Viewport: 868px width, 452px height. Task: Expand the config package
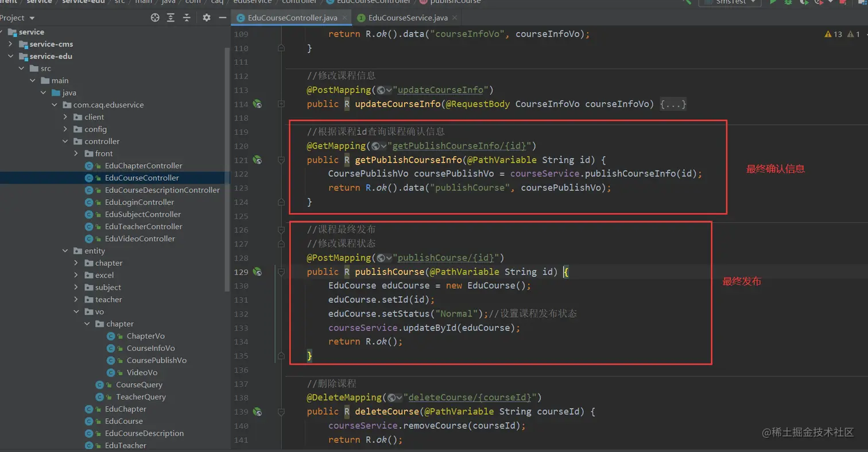[x=65, y=129]
